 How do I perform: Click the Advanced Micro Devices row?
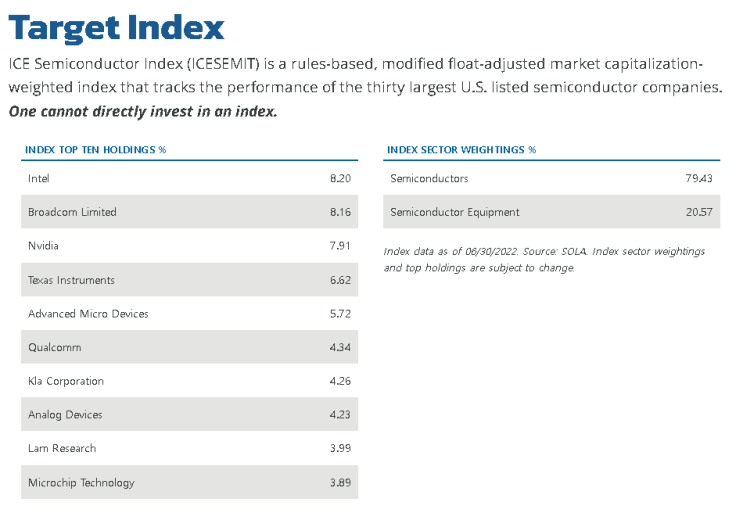click(x=189, y=314)
